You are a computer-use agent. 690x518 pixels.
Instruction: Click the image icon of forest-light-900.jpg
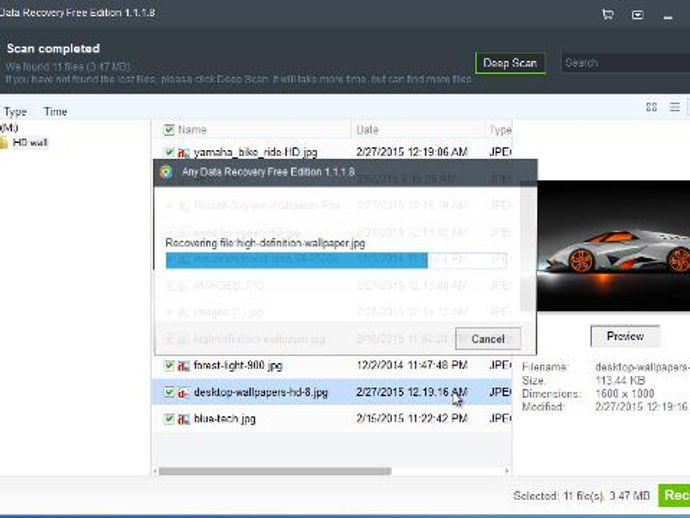[184, 366]
